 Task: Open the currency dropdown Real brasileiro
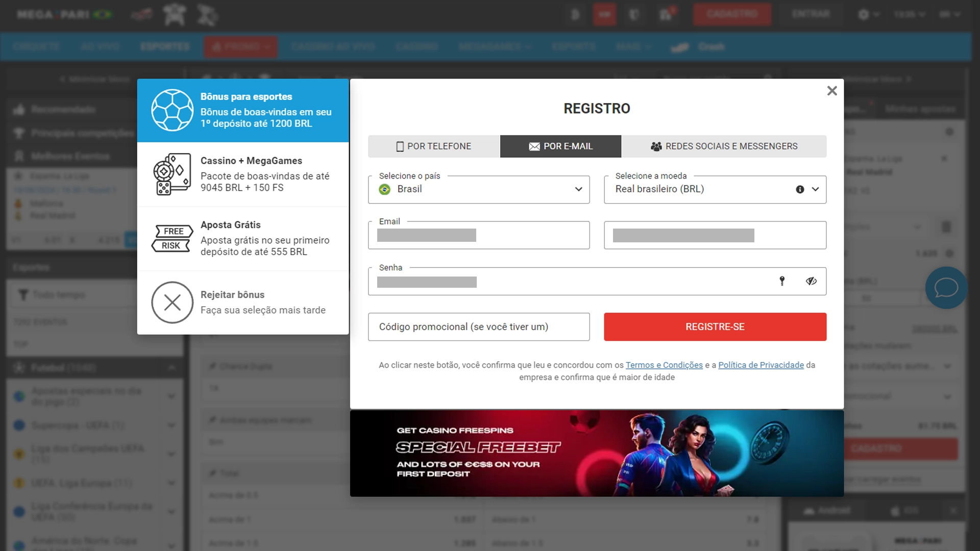[x=715, y=189]
